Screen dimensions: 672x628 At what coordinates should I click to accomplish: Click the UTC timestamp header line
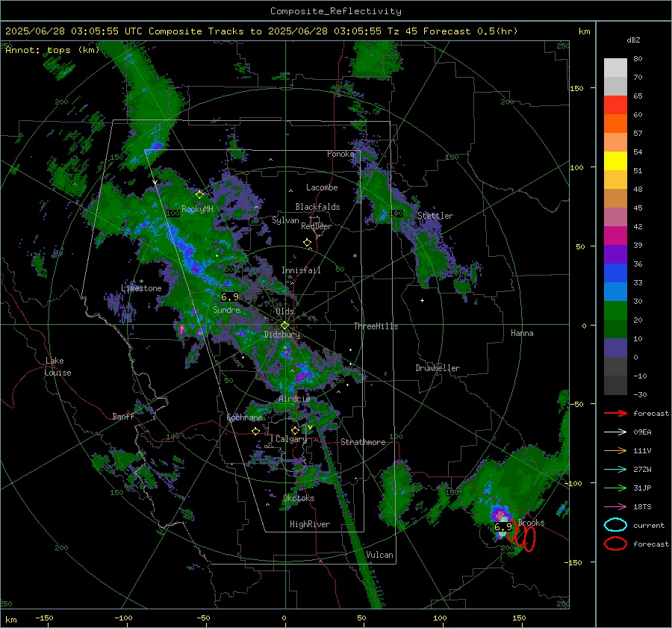(261, 31)
